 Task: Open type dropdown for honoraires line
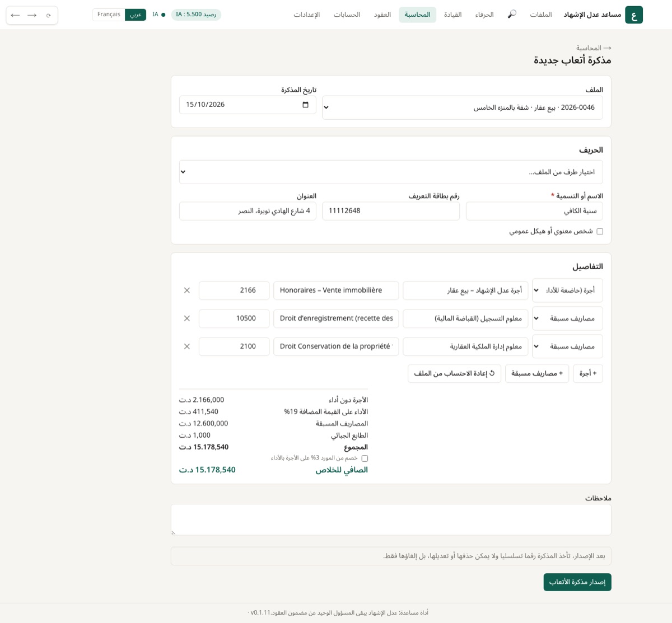pos(567,291)
